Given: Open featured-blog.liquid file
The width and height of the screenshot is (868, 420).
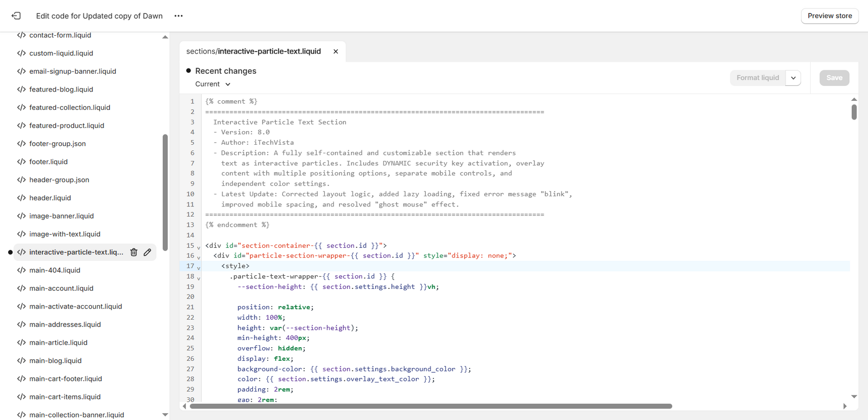Looking at the screenshot, I should [61, 89].
